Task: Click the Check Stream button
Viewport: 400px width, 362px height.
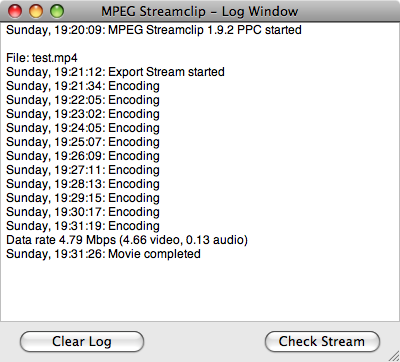Action: (x=322, y=341)
